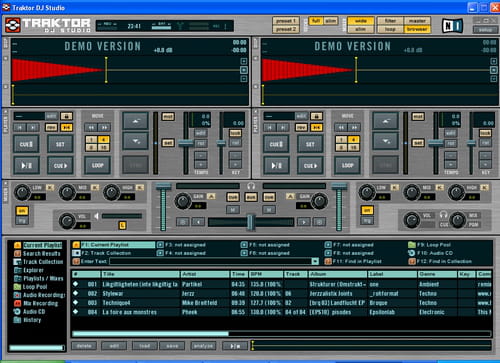Hit the left deck CUE pause button

(x=26, y=144)
